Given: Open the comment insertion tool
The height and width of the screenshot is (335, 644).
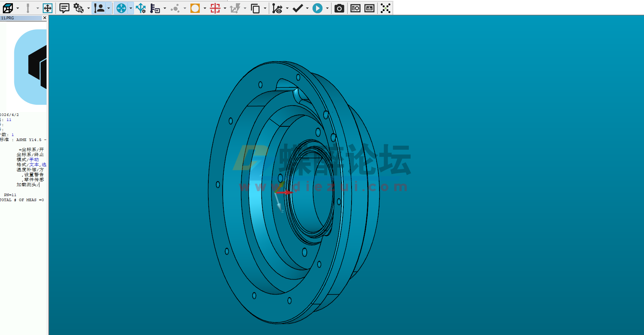Looking at the screenshot, I should (64, 8).
